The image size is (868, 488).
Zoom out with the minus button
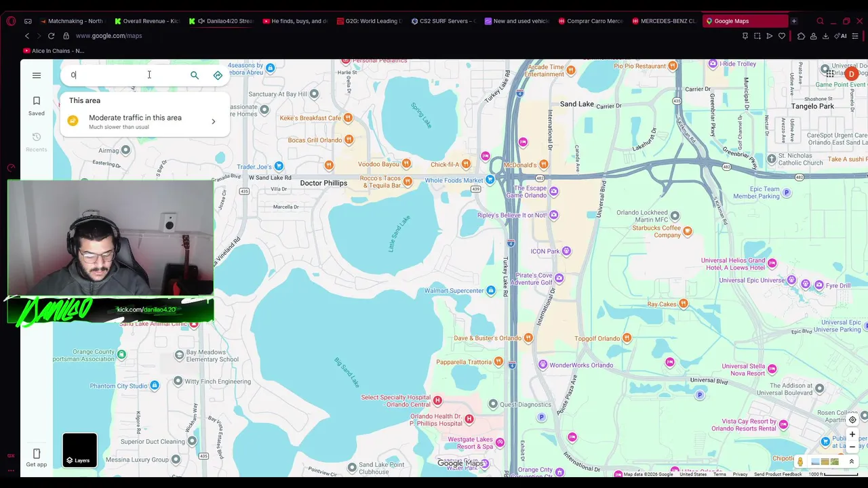tap(852, 447)
